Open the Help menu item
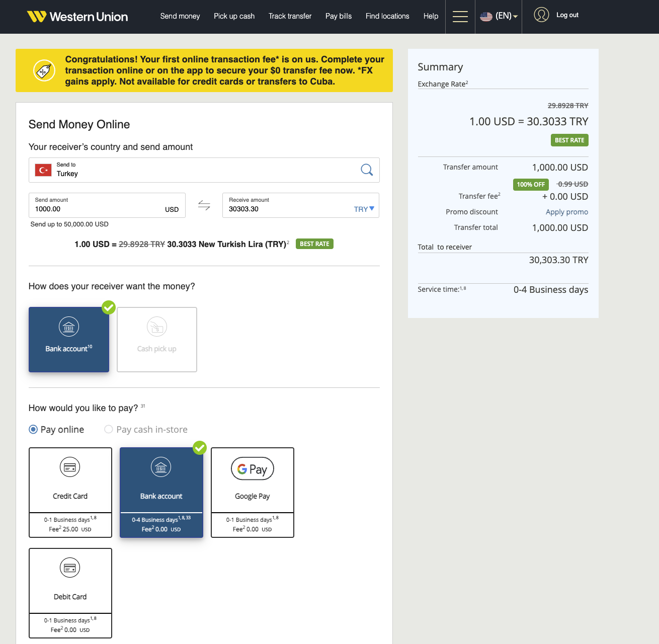 [431, 16]
